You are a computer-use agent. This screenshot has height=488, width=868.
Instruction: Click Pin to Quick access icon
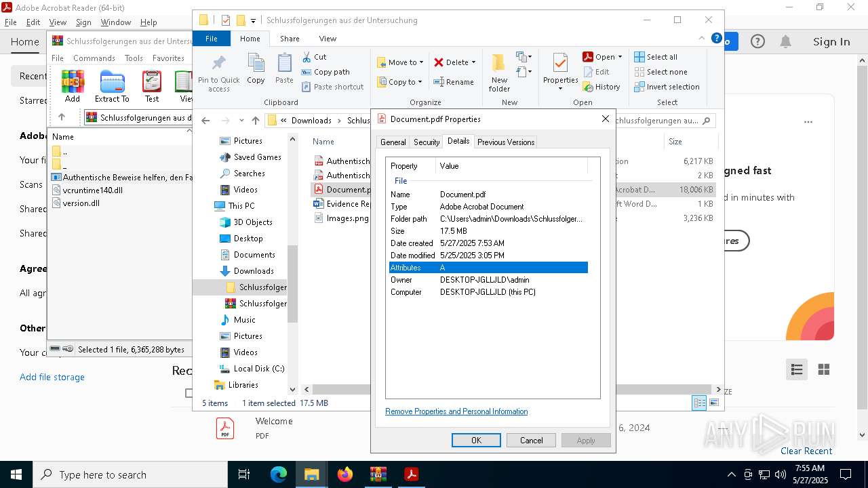(218, 64)
